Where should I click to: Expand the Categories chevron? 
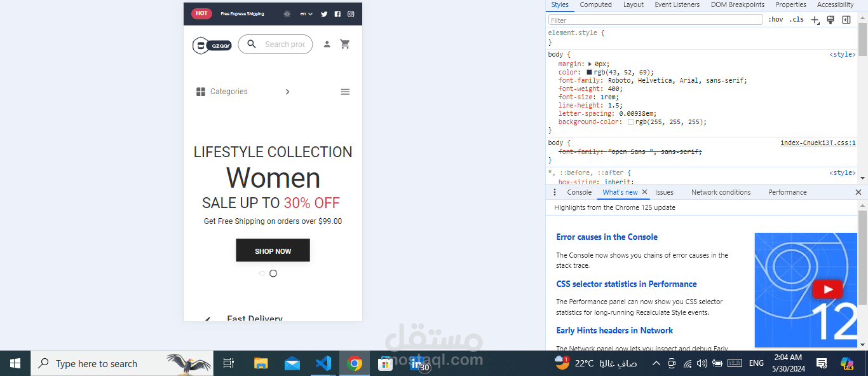[287, 92]
